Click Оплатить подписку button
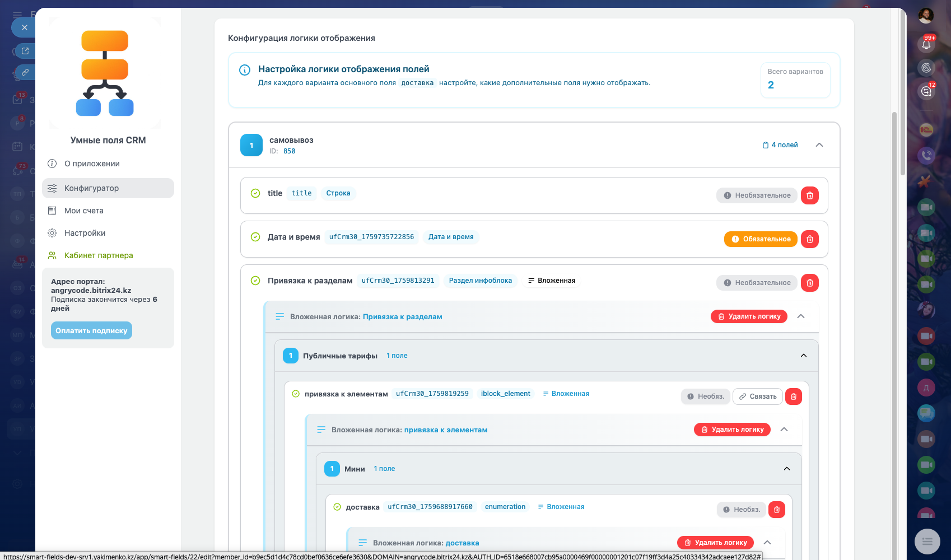The image size is (951, 560). pyautogui.click(x=91, y=330)
